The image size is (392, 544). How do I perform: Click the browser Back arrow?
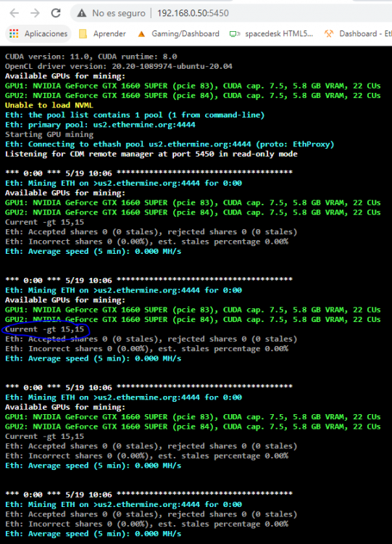pos(14,13)
